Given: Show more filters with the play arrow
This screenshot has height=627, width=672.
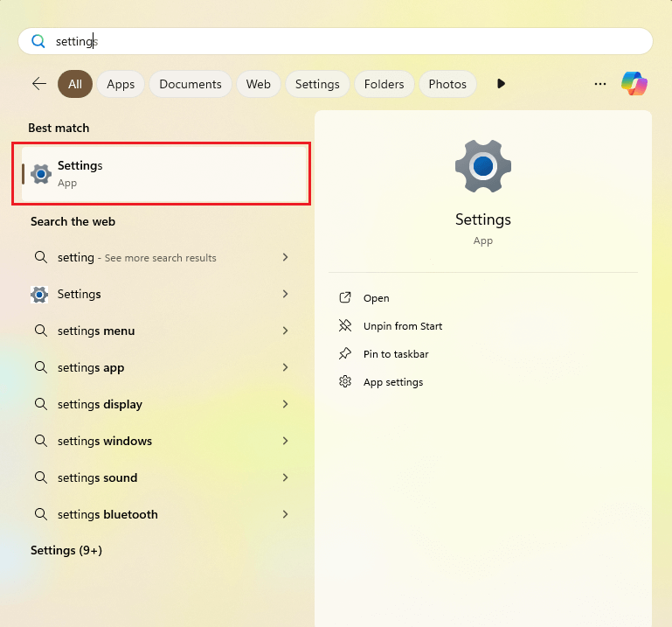Looking at the screenshot, I should [501, 84].
